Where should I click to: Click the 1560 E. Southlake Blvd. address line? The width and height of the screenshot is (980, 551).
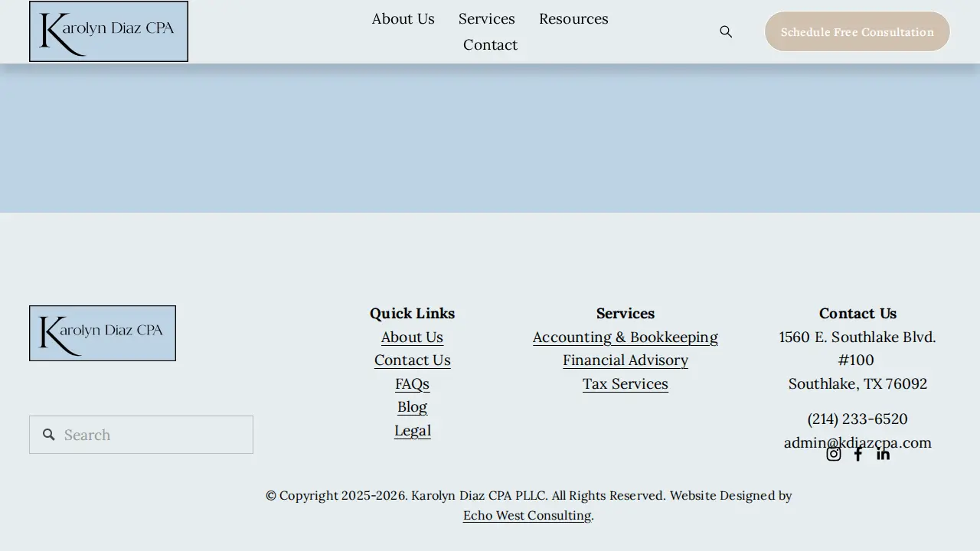(857, 337)
